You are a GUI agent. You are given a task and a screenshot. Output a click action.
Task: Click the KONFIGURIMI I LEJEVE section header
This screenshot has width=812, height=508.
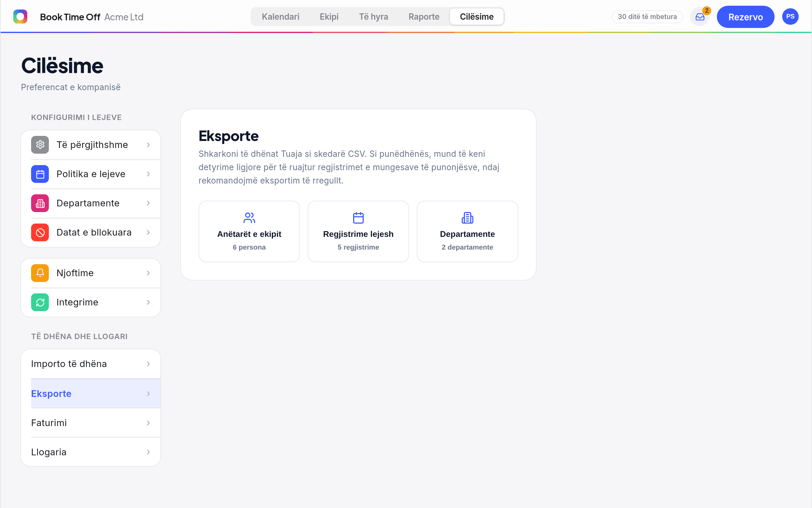76,117
